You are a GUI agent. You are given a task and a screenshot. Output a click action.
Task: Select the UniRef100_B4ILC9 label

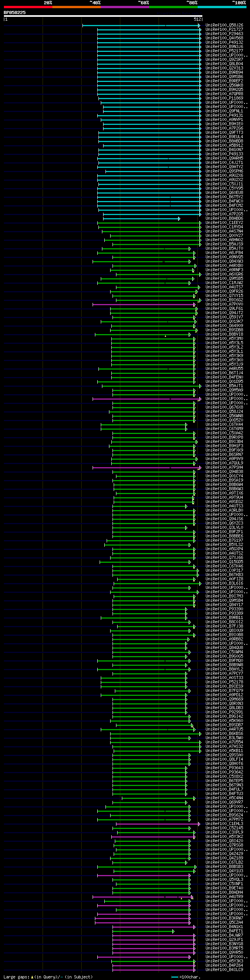[224, 969]
